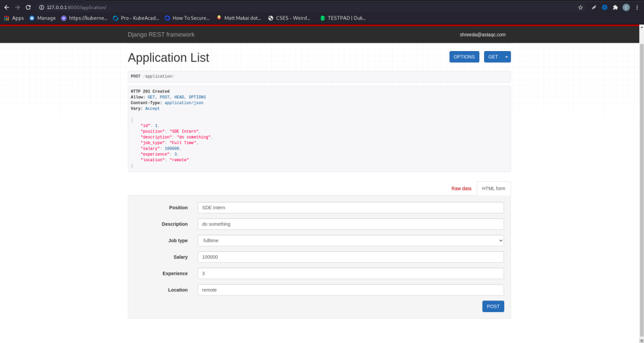644x343 pixels.
Task: Click the profile avatar icon in toolbar
Action: (626, 7)
